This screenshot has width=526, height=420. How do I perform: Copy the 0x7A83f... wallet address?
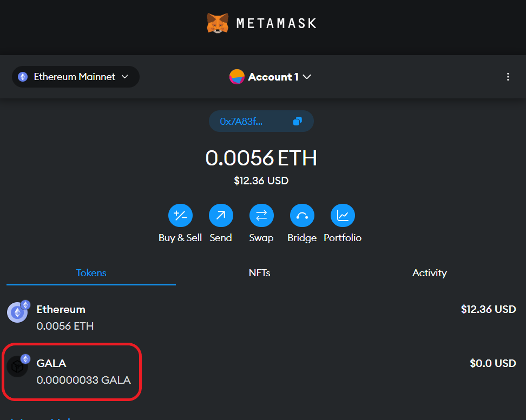pos(261,121)
